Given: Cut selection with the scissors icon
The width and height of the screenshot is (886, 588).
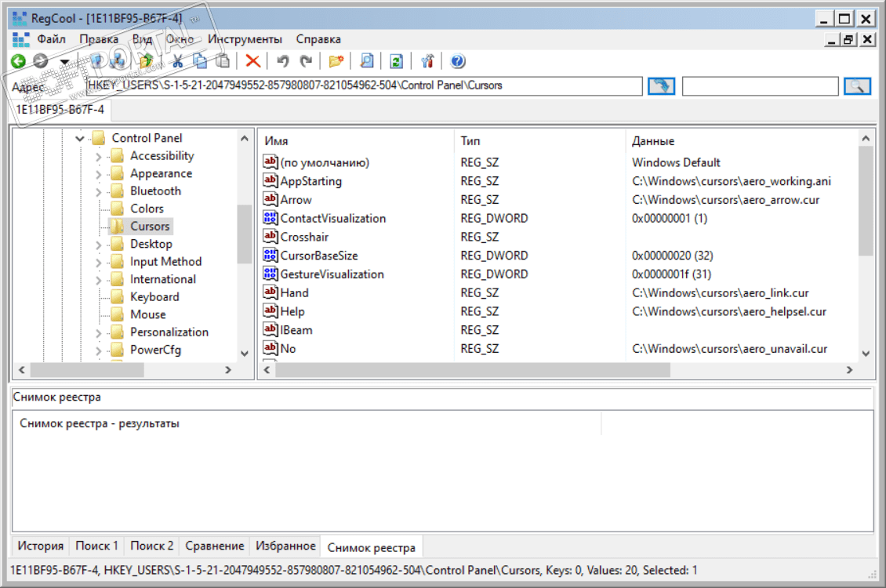Looking at the screenshot, I should pyautogui.click(x=177, y=61).
